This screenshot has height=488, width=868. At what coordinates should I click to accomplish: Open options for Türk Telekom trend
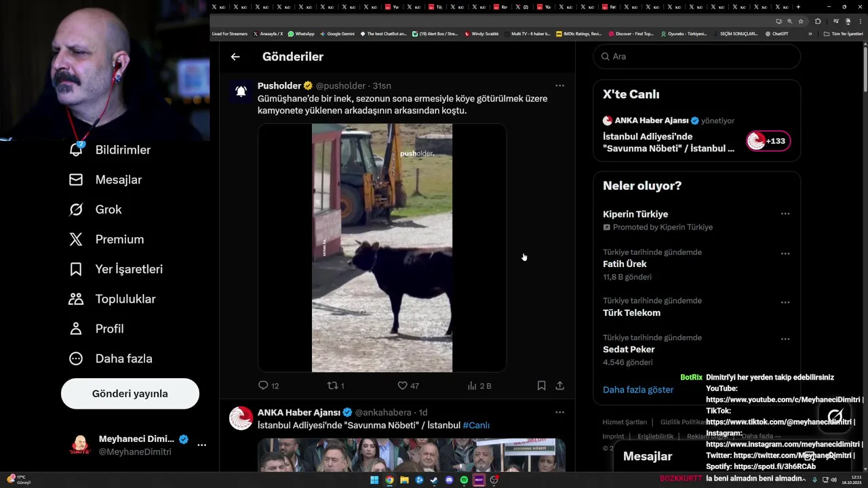[x=785, y=302]
